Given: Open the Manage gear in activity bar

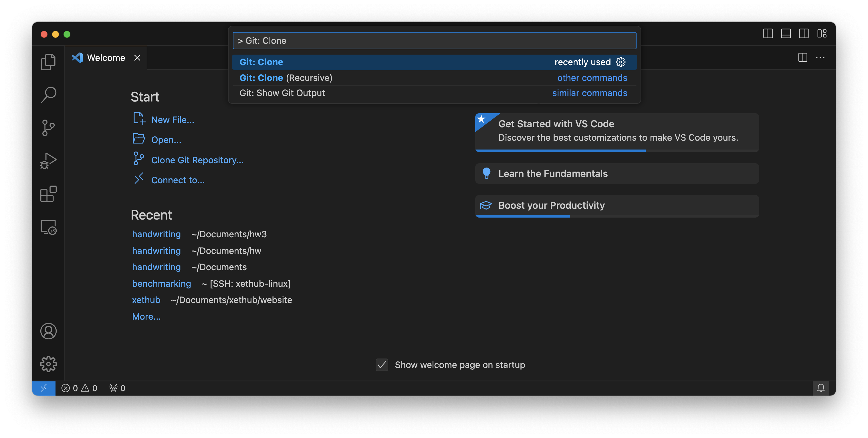Looking at the screenshot, I should (48, 364).
